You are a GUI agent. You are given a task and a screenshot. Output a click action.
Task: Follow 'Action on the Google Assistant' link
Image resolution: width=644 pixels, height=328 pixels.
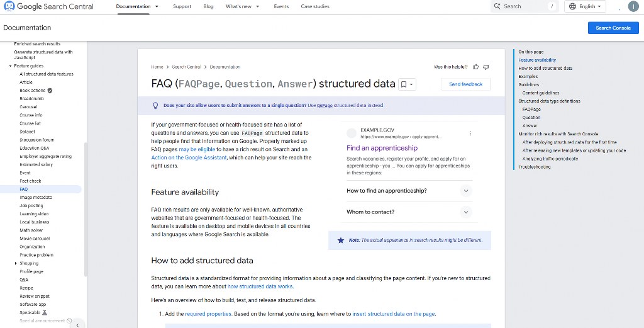189,157
